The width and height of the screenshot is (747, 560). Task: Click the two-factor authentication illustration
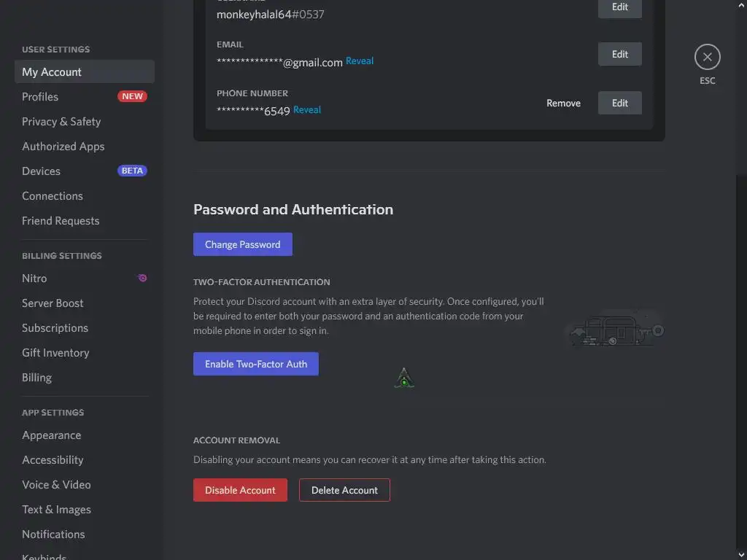click(614, 329)
